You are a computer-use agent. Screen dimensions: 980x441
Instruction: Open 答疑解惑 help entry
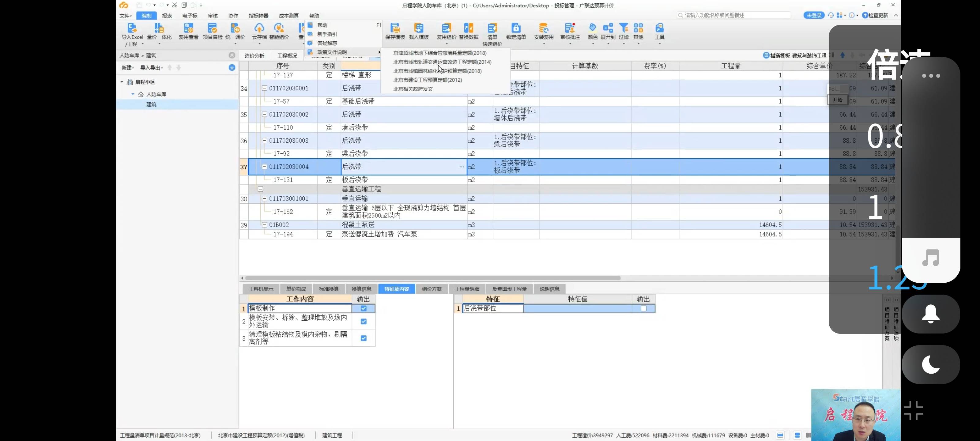[327, 43]
